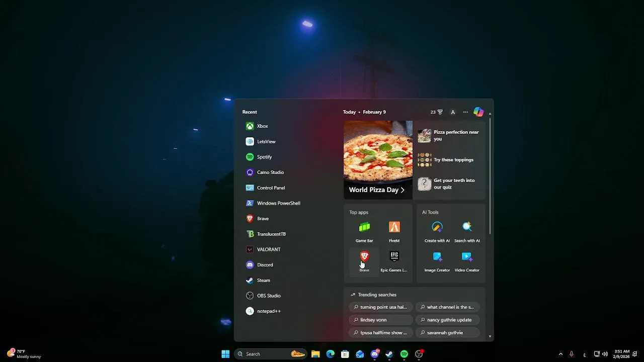Screen dimensions: 644x362
Task: Open Spotify from the taskbar
Action: pyautogui.click(x=404, y=354)
